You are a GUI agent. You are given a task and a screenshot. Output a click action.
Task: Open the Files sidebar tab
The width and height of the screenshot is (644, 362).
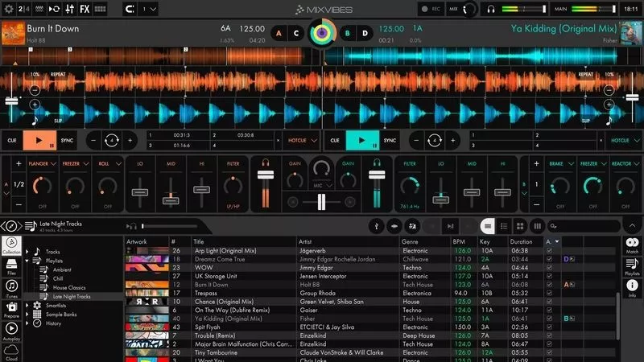(11, 266)
